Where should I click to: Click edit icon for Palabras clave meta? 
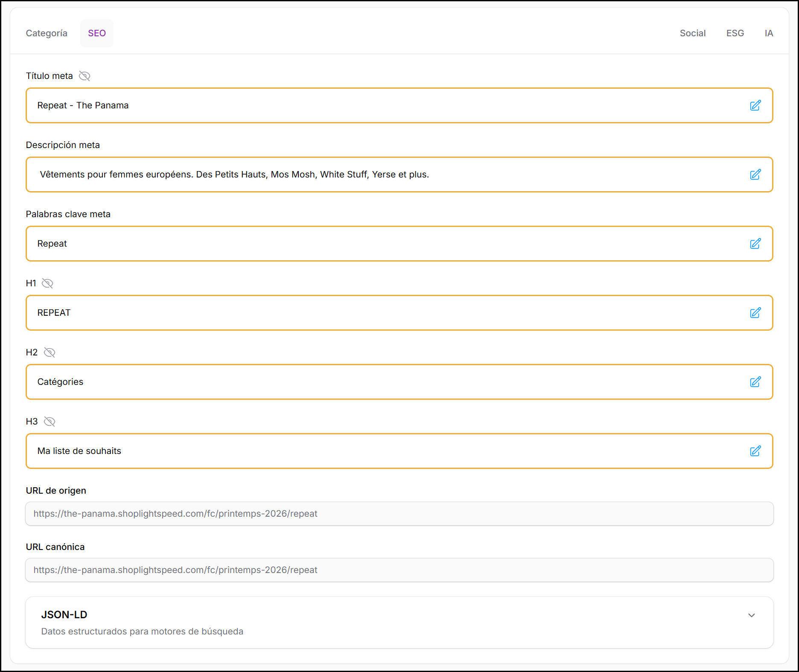pos(755,244)
